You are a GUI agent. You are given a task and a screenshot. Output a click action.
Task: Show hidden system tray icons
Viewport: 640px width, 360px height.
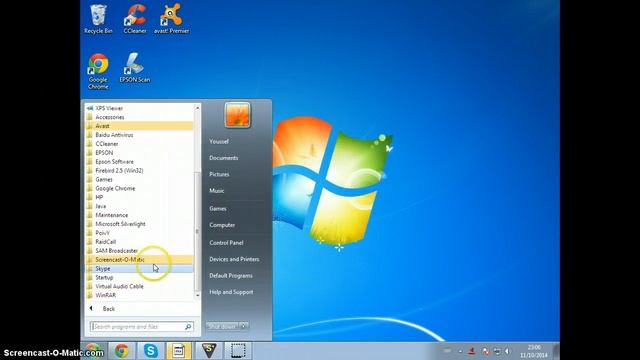click(460, 351)
